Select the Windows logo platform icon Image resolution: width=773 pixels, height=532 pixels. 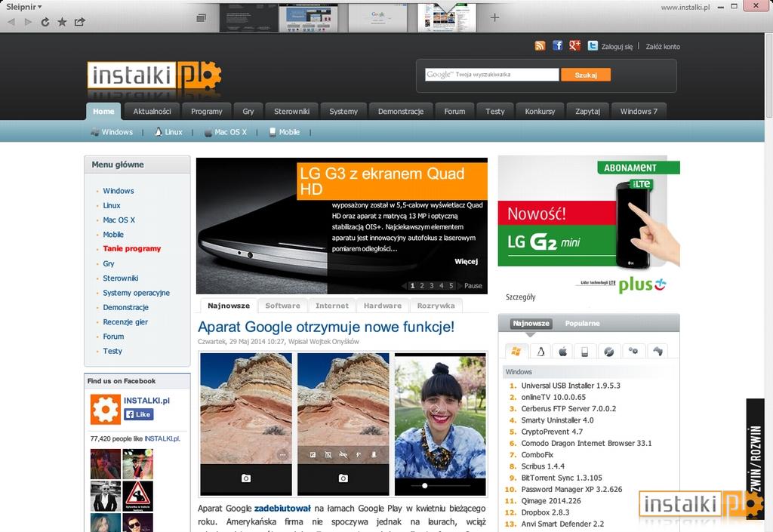coord(516,351)
